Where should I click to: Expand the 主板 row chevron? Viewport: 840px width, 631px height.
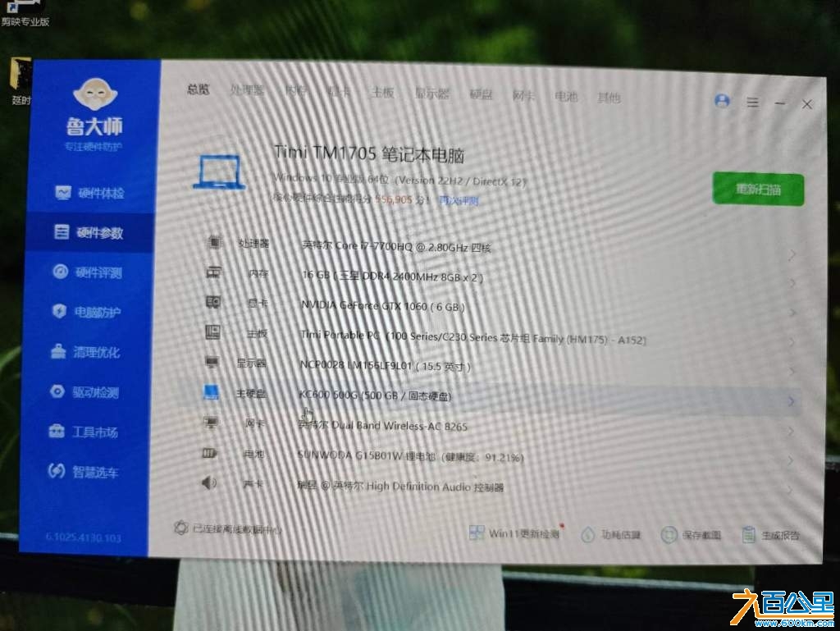point(792,342)
